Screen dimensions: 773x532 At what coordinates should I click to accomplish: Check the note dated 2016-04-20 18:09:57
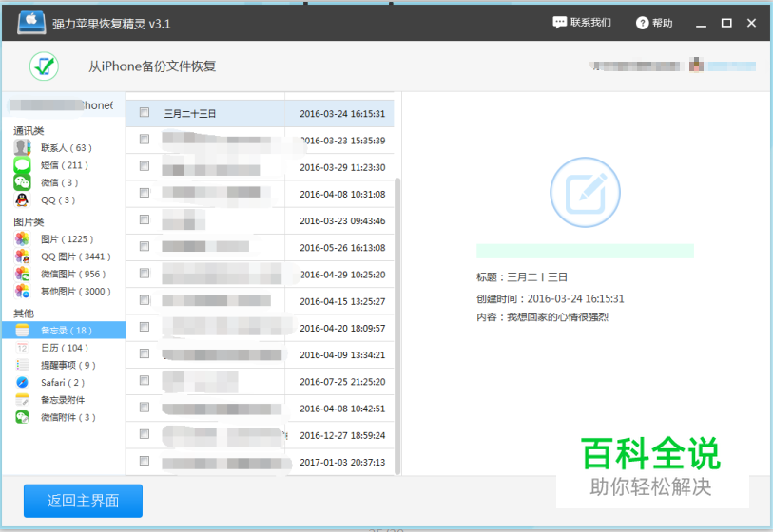click(145, 327)
